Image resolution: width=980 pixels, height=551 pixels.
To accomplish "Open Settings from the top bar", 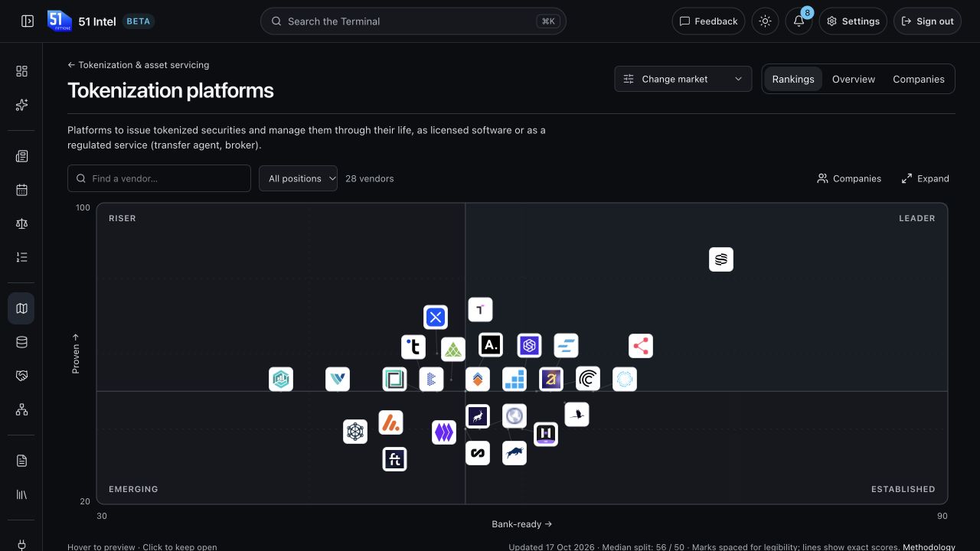I will click(853, 21).
